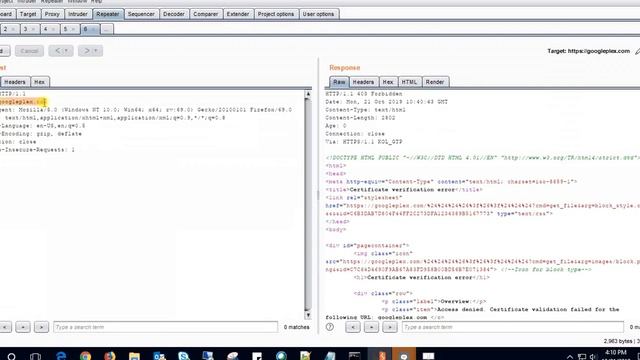The image size is (640, 360).
Task: Select the Repeater tab
Action: click(x=108, y=14)
